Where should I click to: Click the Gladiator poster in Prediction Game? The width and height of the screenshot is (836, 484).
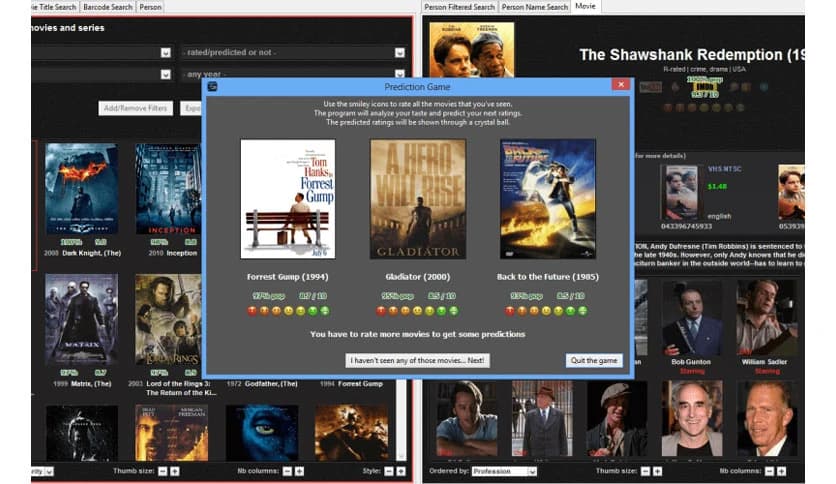tap(417, 199)
